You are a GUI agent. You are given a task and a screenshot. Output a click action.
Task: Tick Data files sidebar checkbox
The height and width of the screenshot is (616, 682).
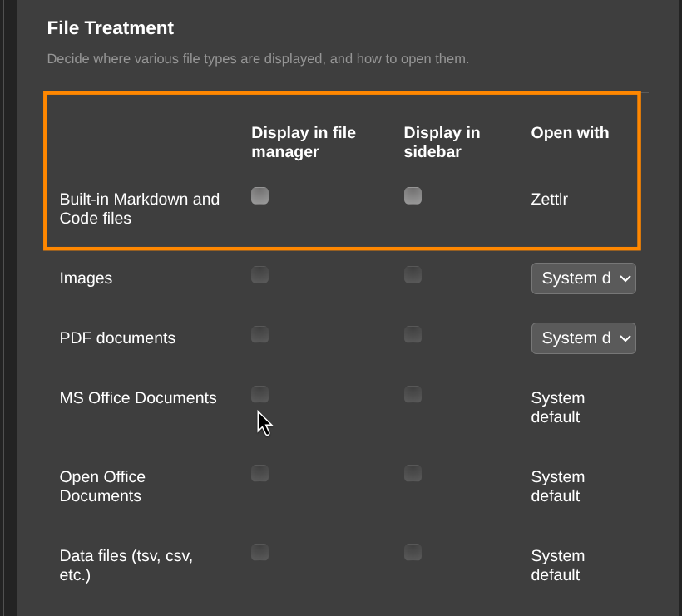[413, 552]
